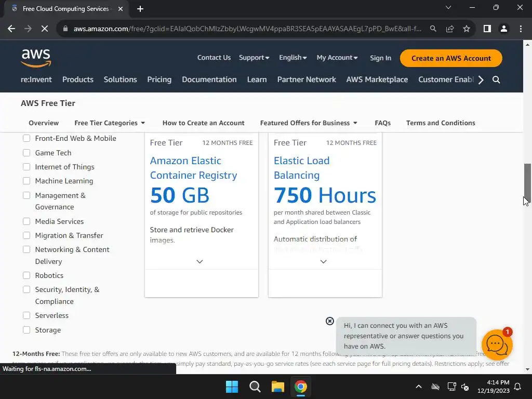Viewport: 532px width, 399px height.
Task: Select the Partner Network menu item
Action: click(307, 79)
